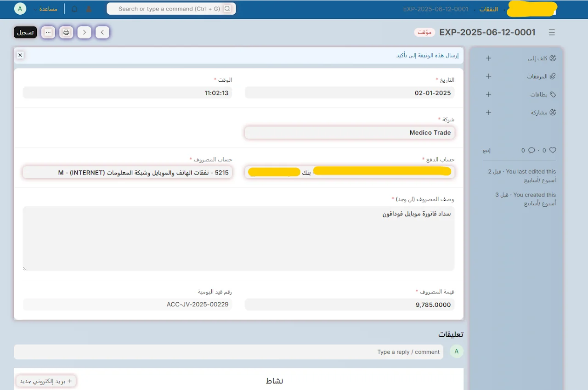This screenshot has width=588, height=390.
Task: Follow the document via إتبع
Action: pyautogui.click(x=486, y=150)
